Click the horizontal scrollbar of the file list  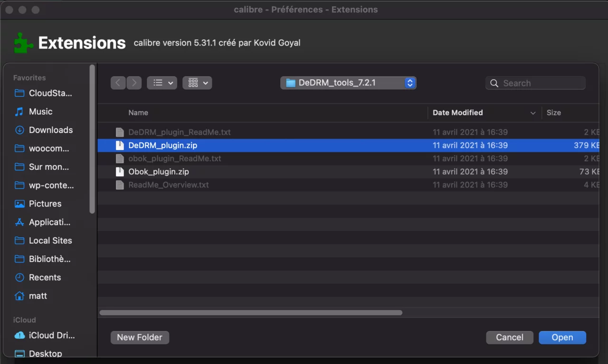coord(251,313)
